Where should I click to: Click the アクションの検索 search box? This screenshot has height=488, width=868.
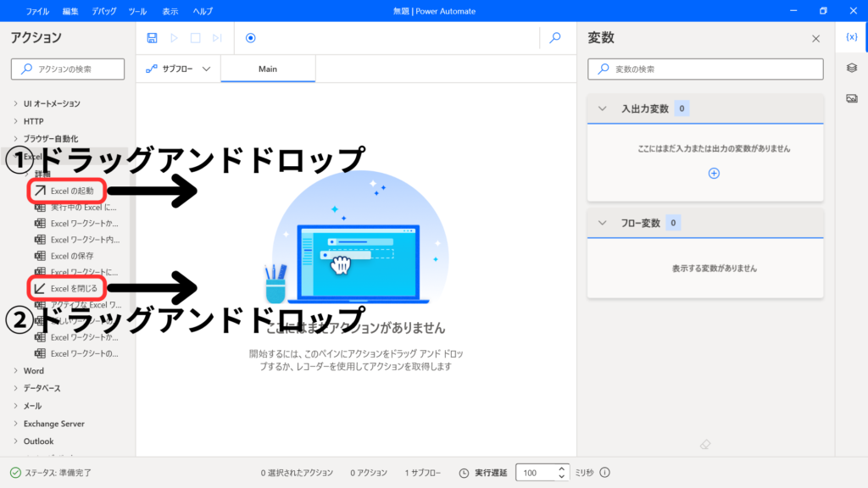[x=68, y=69]
